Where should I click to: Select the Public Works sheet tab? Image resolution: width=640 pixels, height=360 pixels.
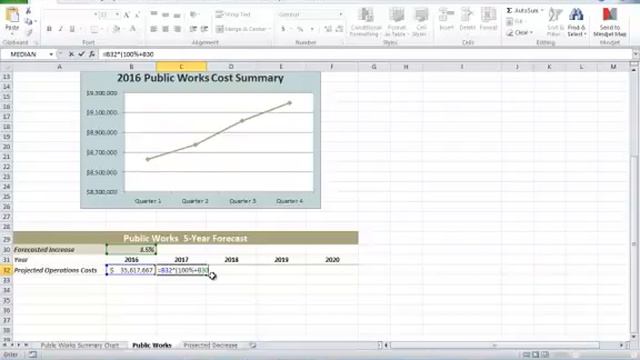pyautogui.click(x=152, y=345)
